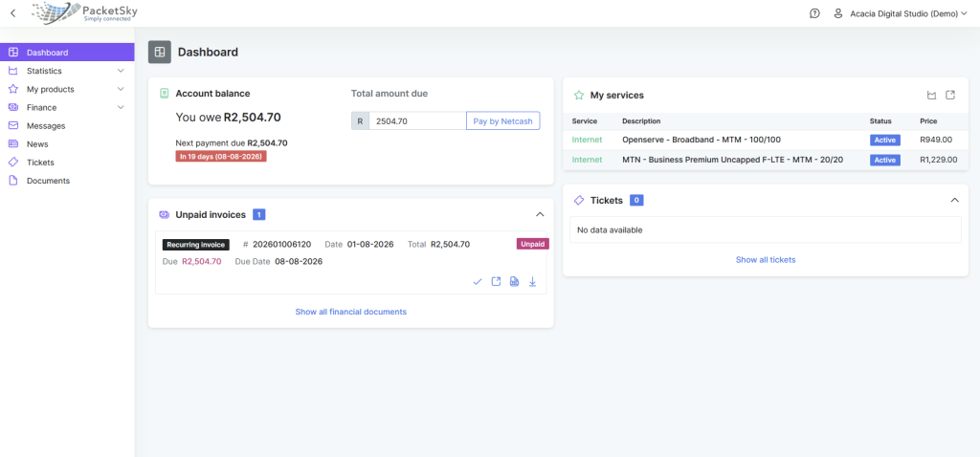The height and width of the screenshot is (457, 980).
Task: Click price R1,229.00
Action: [939, 160]
